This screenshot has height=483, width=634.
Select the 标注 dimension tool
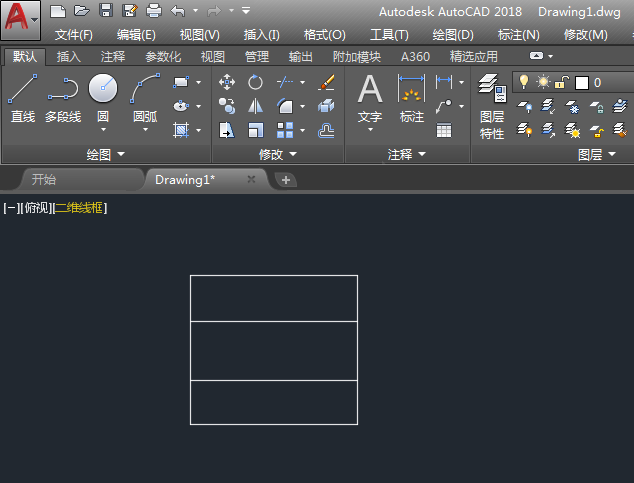point(412,98)
